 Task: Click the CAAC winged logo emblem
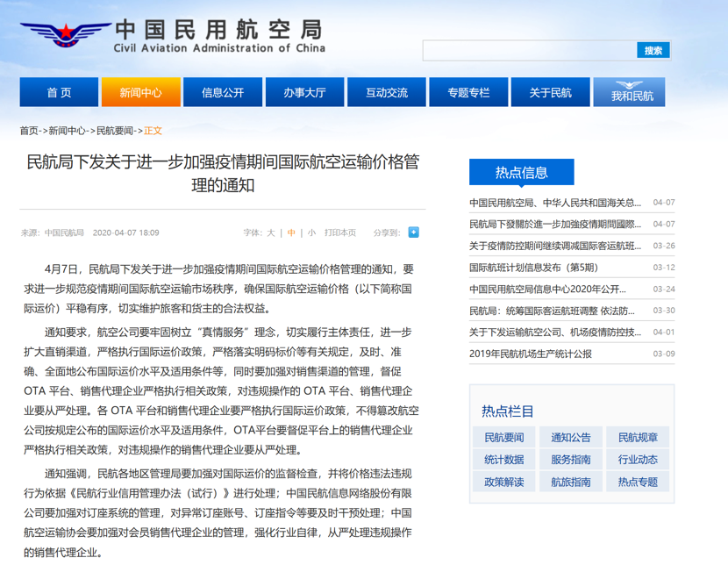point(61,37)
